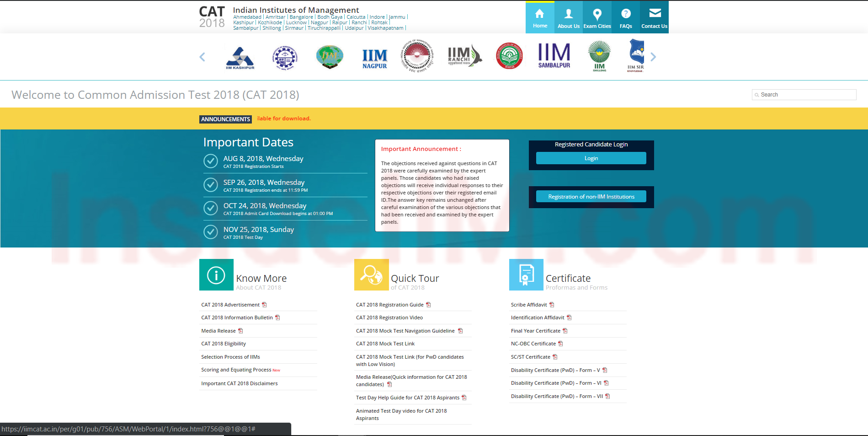
Task: Click PDF icon beside NC-OBC Certificate
Action: coord(560,344)
